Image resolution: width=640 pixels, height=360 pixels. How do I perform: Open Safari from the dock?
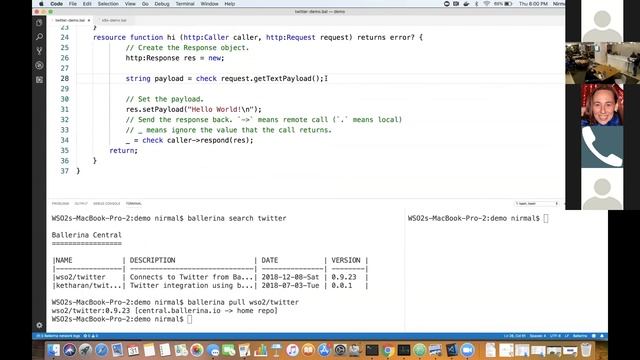point(101,350)
